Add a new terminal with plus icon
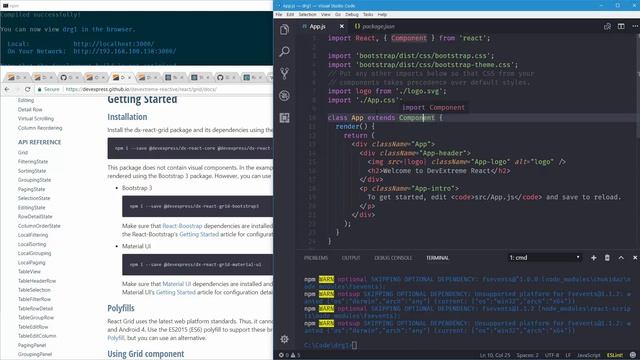Screen dimensions: 640x360 593,258
